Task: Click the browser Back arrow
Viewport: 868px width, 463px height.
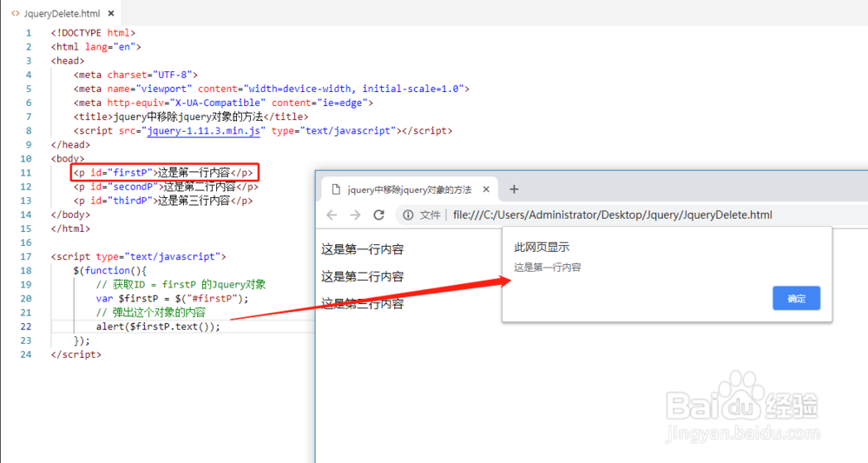Action: click(x=332, y=215)
